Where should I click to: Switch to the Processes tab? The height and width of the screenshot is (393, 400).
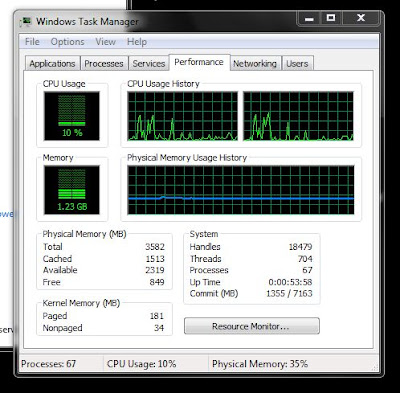[104, 63]
